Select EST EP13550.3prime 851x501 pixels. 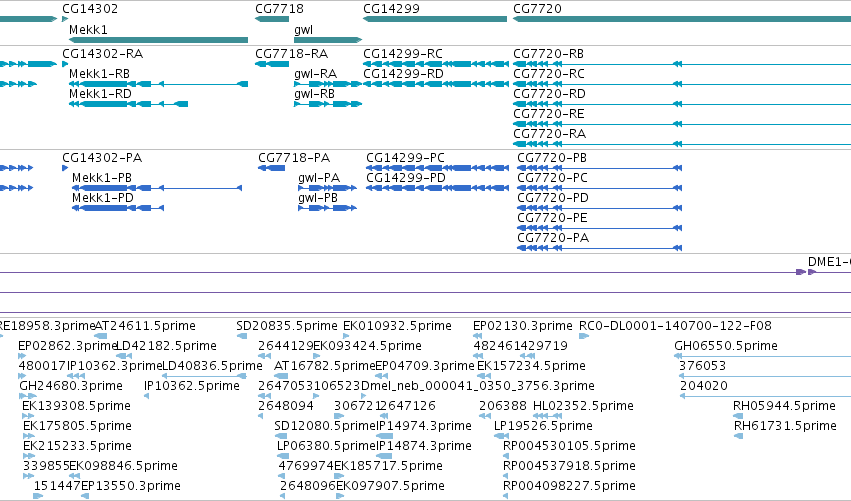[x=131, y=487]
